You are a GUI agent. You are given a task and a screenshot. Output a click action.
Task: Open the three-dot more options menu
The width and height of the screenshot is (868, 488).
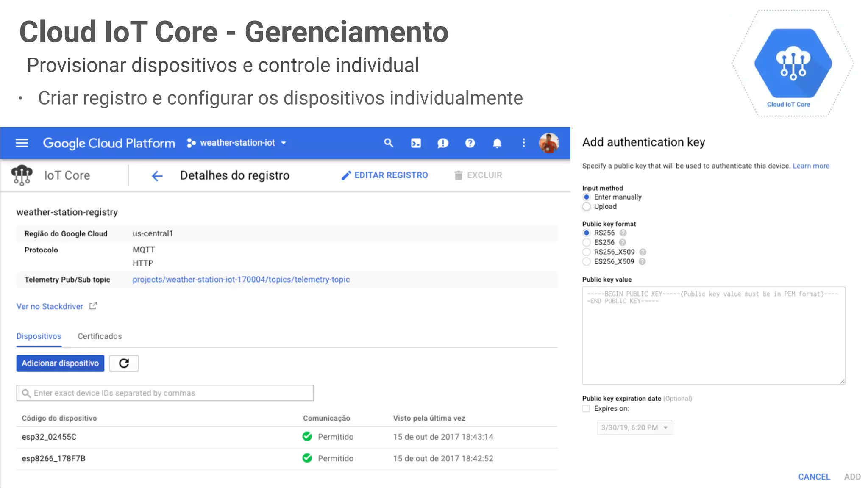pyautogui.click(x=524, y=143)
